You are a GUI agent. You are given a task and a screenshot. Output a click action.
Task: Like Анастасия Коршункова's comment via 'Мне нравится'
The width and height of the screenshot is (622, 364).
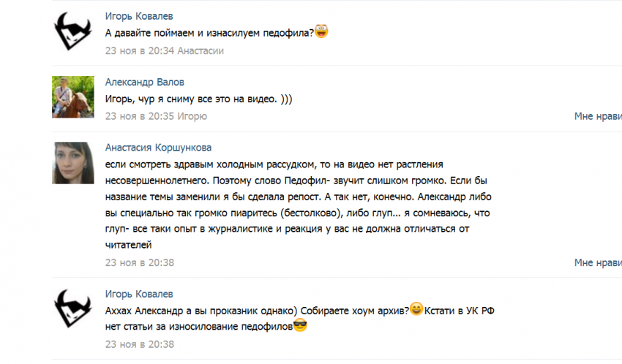coord(597,262)
